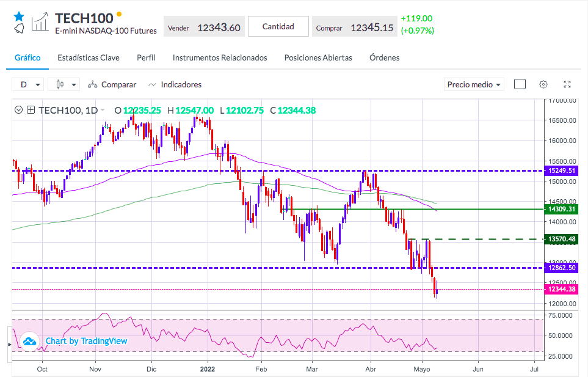Click the 12344.38 current price label
Image resolution: width=588 pixels, height=377 pixels.
point(561,289)
